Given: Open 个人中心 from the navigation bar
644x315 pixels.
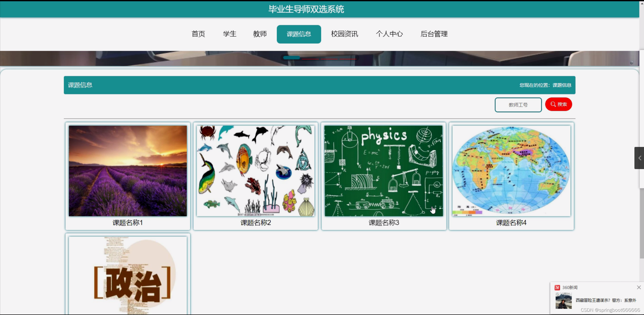Looking at the screenshot, I should [x=389, y=34].
